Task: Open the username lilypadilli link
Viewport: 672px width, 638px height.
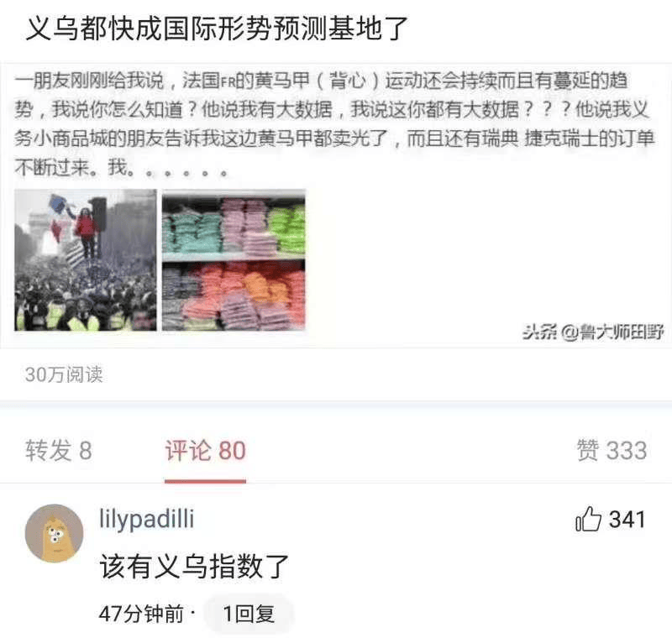Action: [146, 519]
